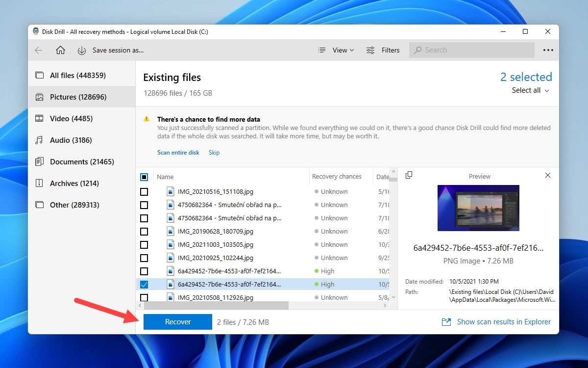
Task: Check the IMG_20190628_180709.jpg checkbox
Action: point(144,232)
